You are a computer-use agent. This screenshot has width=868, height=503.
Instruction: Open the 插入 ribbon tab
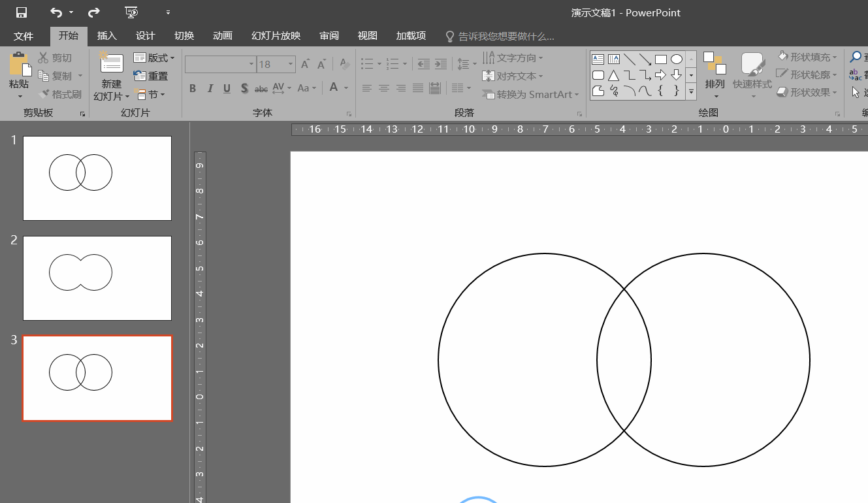pyautogui.click(x=106, y=36)
